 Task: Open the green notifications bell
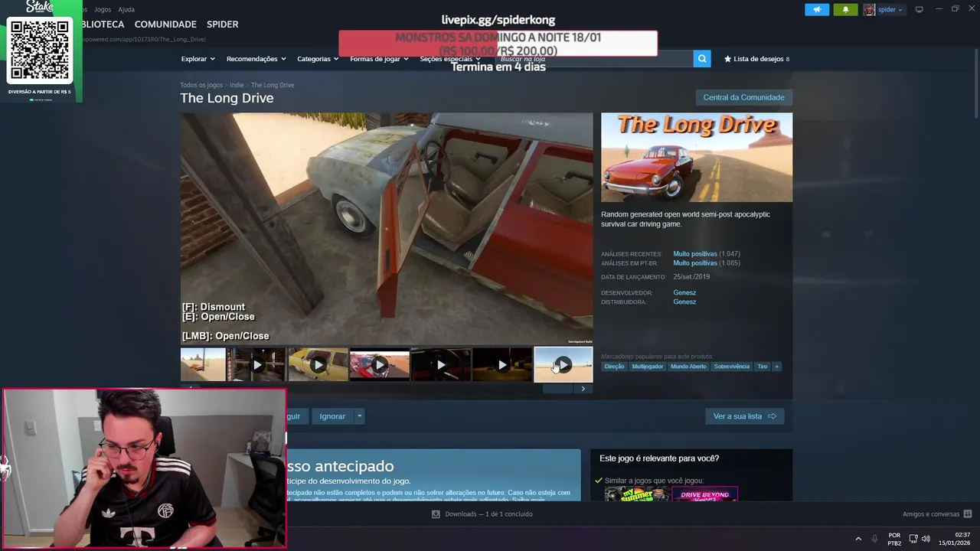(x=845, y=9)
